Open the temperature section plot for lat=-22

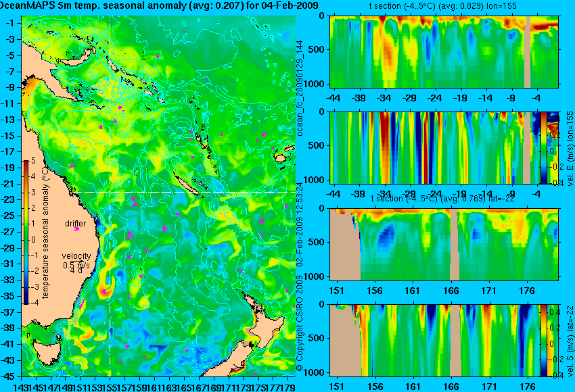pyautogui.click(x=444, y=245)
